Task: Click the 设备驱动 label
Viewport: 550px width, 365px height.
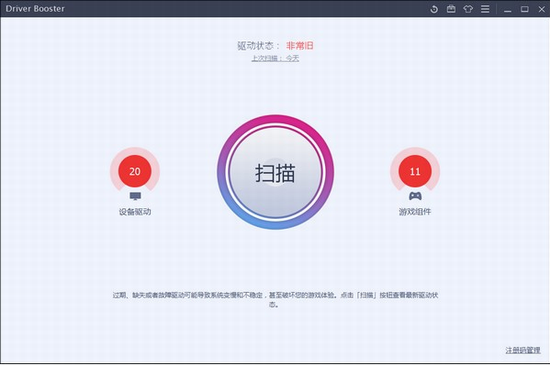Action: (x=135, y=211)
